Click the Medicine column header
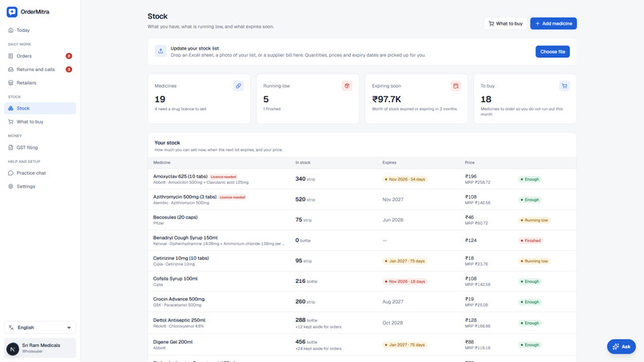 (x=162, y=163)
